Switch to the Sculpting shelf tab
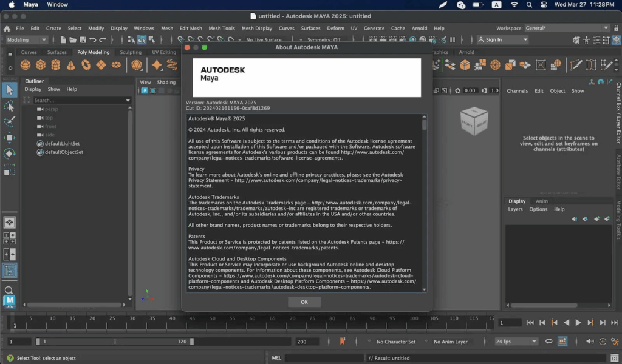The image size is (622, 364). (x=130, y=52)
